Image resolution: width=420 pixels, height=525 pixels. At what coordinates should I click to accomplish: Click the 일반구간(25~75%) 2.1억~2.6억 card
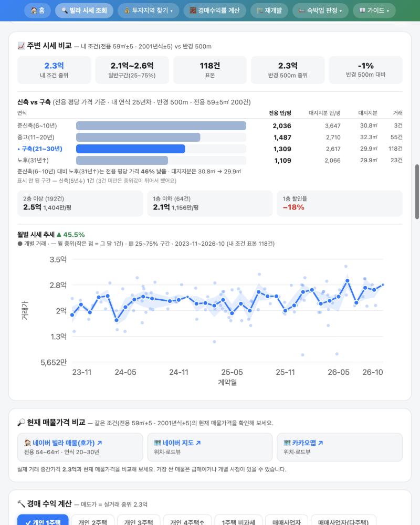pyautogui.click(x=132, y=70)
